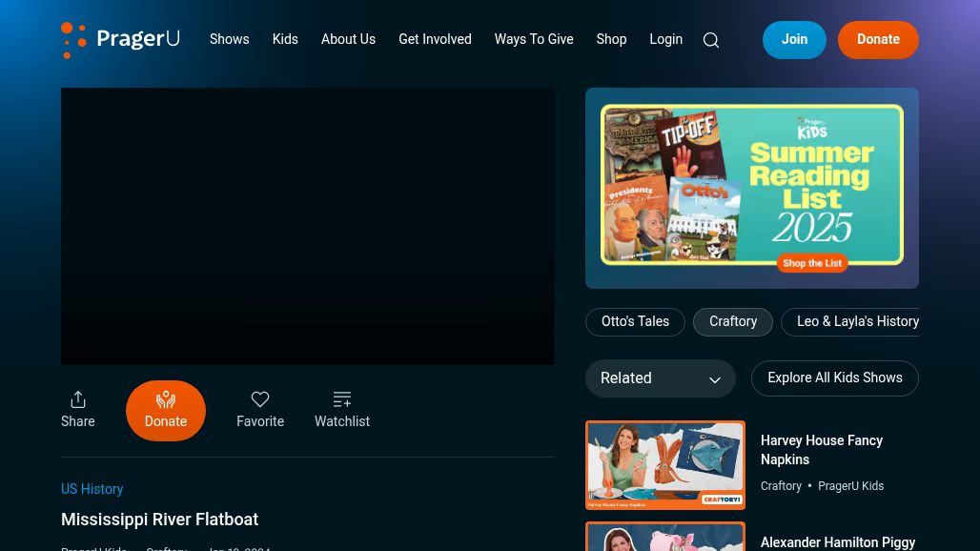
Task: Click Explore All Kids Shows
Action: 835,378
